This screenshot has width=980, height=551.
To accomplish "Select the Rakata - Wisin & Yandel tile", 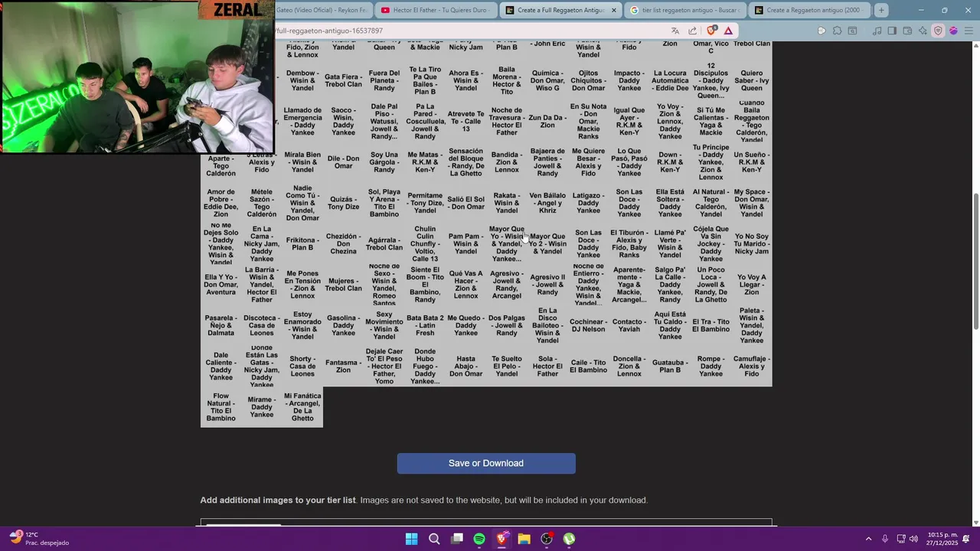I will 506,203.
